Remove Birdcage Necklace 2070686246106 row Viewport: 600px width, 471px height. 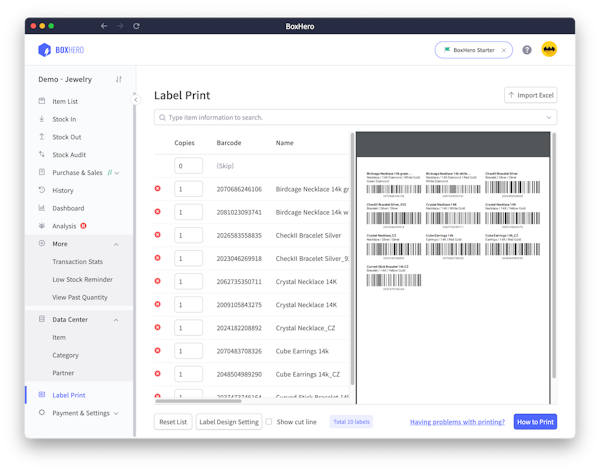pyautogui.click(x=158, y=189)
